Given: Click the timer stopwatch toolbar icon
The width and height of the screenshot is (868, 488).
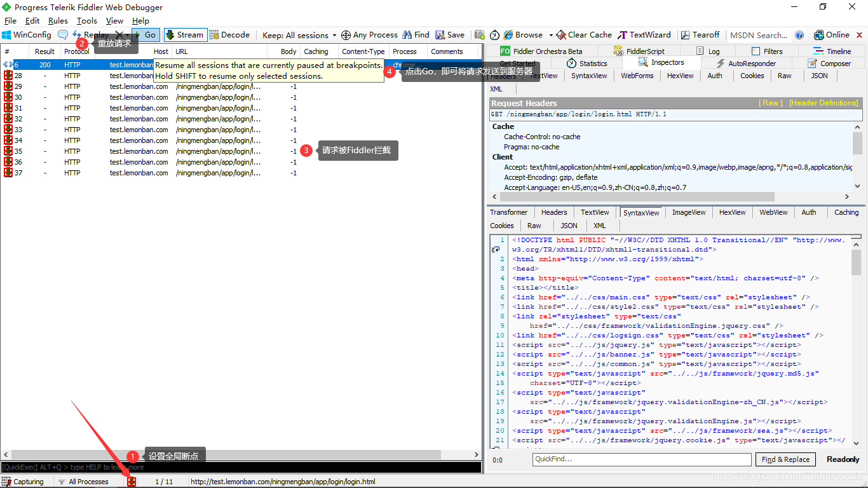Looking at the screenshot, I should click(x=494, y=35).
